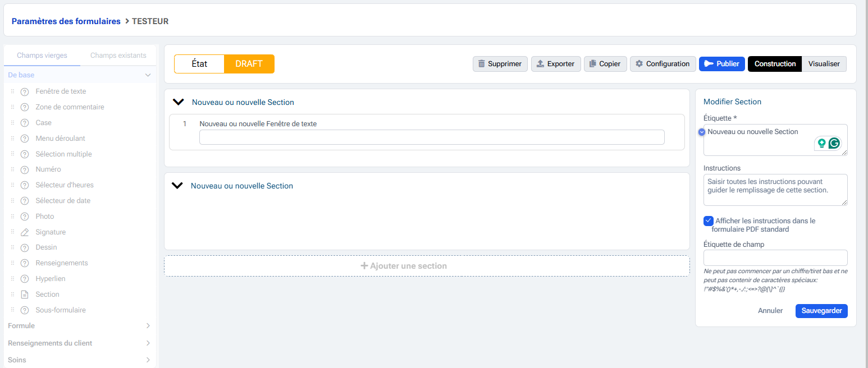868x368 pixels.
Task: Click the pen icon next to Signature
Action: (x=25, y=232)
